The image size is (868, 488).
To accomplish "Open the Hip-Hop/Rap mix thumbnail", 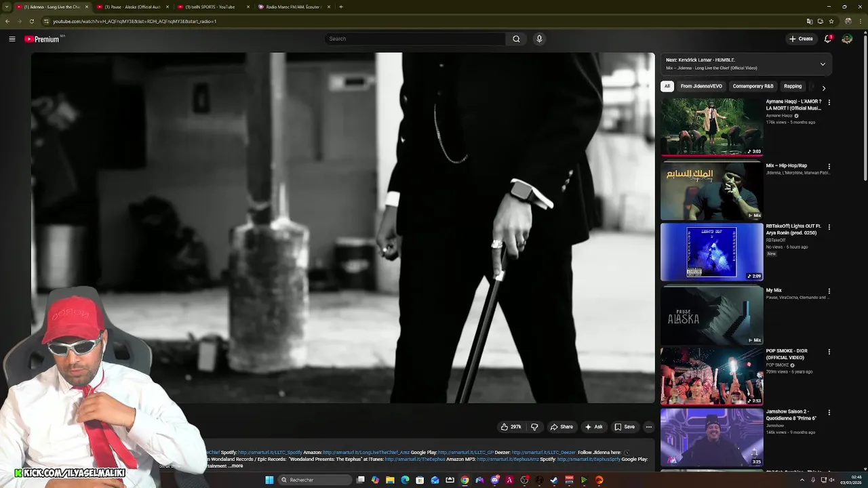I will pos(711,190).
